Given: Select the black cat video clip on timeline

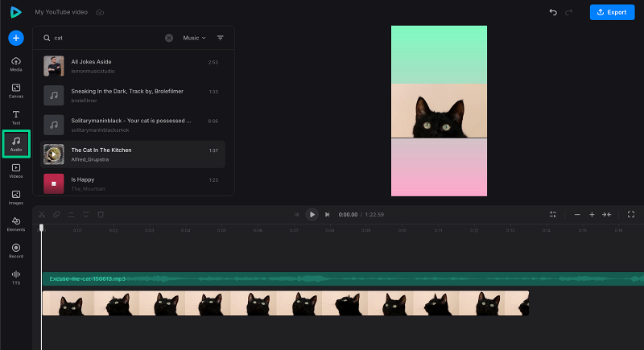Looking at the screenshot, I should pyautogui.click(x=286, y=303).
